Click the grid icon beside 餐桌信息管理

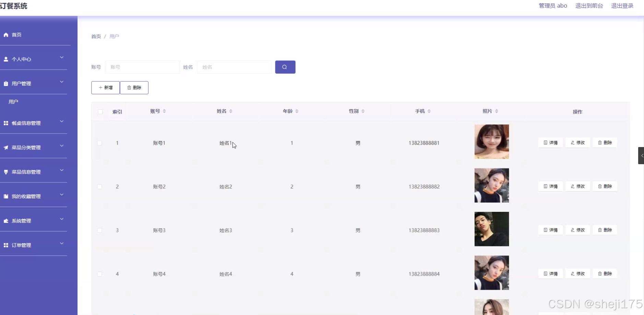click(6, 123)
